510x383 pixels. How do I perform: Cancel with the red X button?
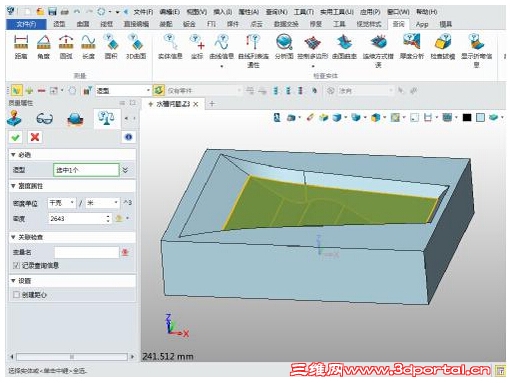click(35, 137)
